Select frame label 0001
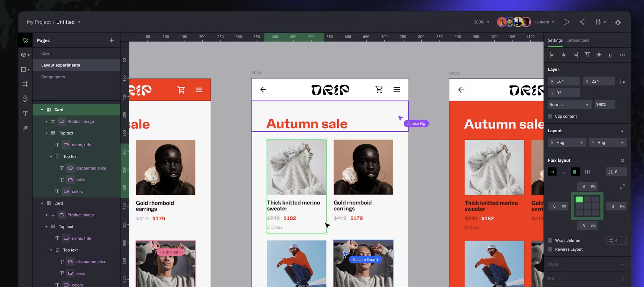The width and height of the screenshot is (644, 287). (x=256, y=73)
